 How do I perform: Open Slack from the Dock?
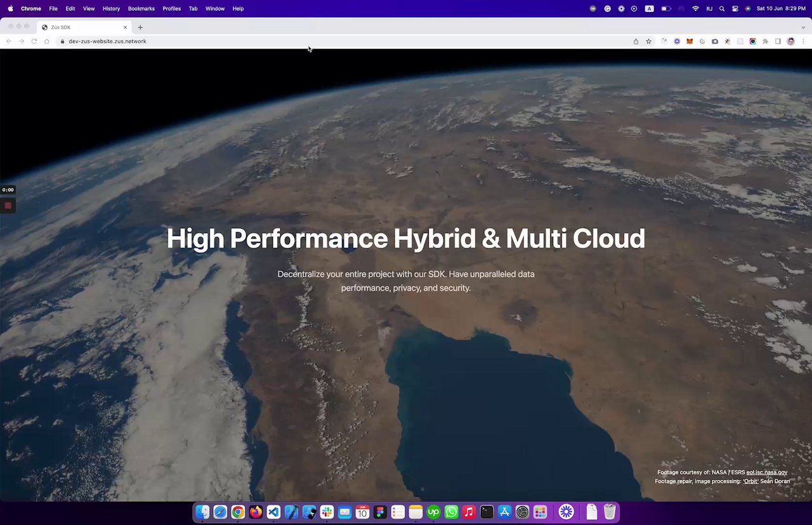(327, 512)
